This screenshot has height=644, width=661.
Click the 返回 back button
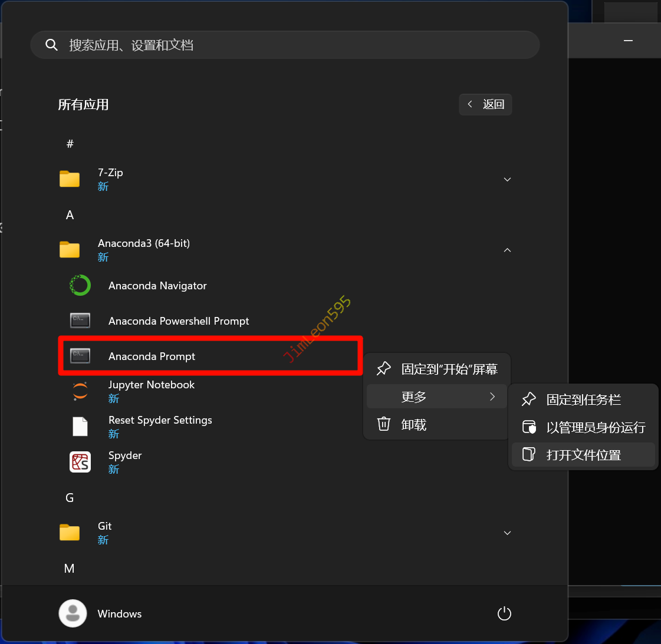tap(485, 104)
